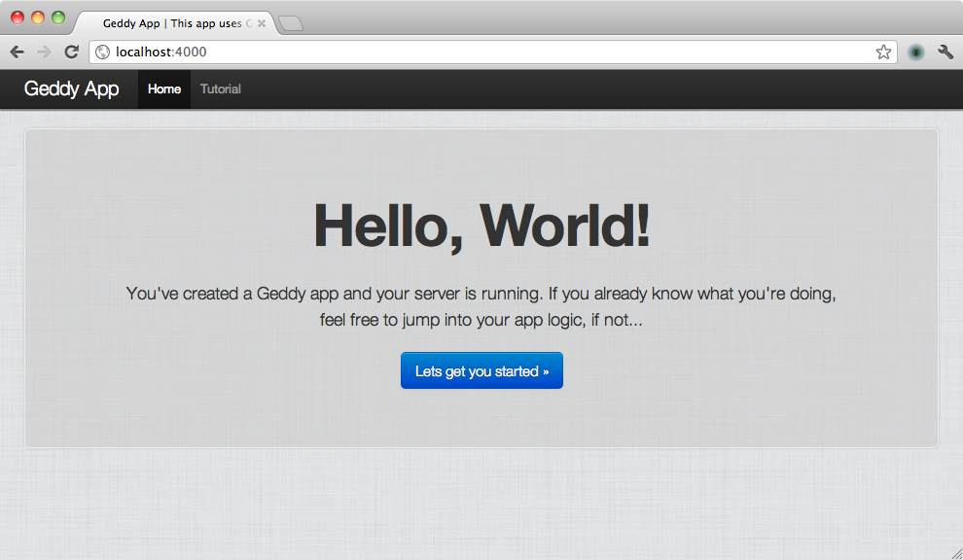This screenshot has height=560, width=963.
Task: Click the Geddy App brand link
Action: click(x=71, y=89)
